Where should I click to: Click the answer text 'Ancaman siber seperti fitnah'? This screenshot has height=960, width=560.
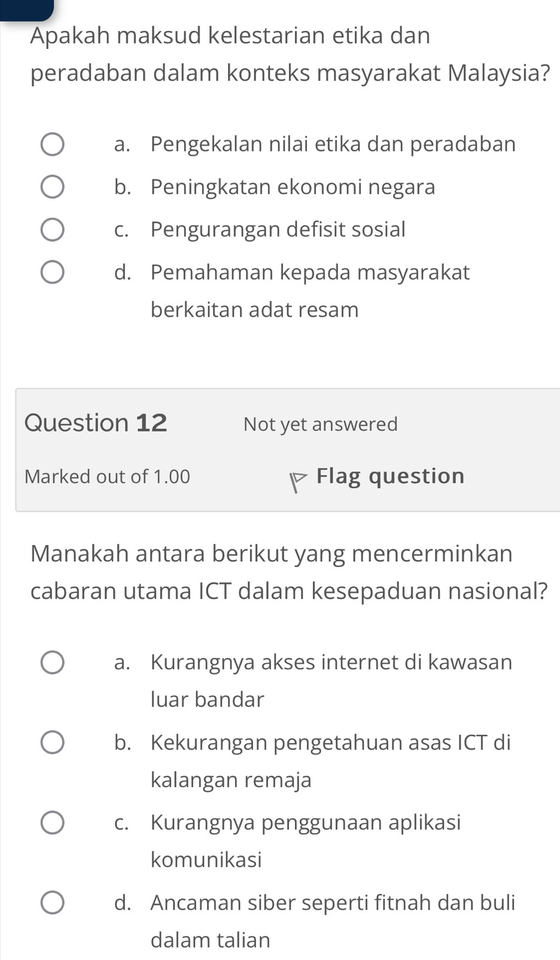(332, 902)
